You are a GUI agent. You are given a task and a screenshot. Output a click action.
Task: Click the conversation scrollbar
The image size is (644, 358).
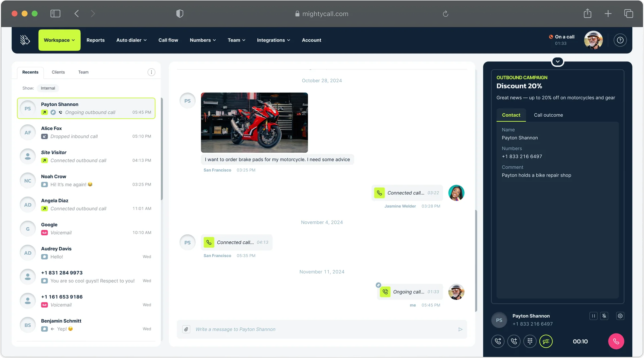476,261
